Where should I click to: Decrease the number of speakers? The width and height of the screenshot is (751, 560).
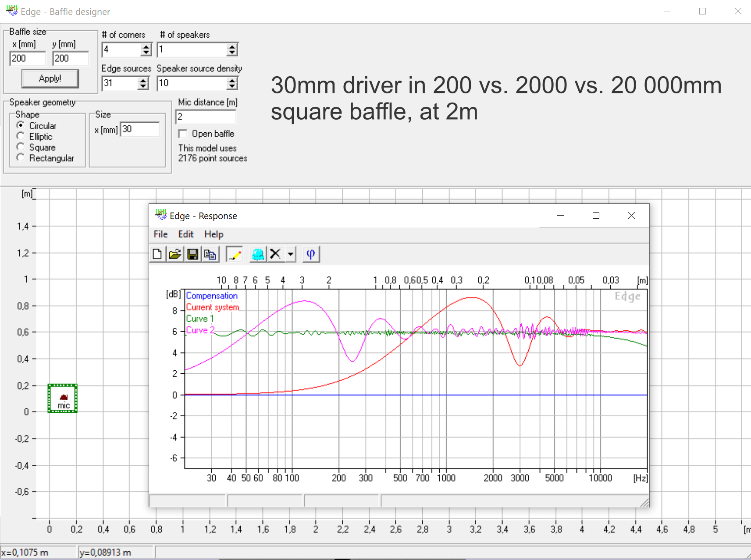pos(232,53)
